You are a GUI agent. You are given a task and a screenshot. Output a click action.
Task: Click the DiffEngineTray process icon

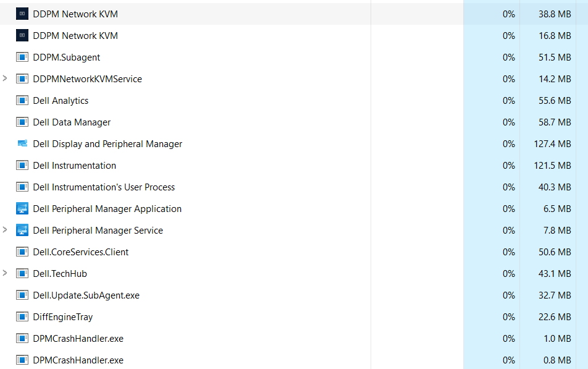22,316
